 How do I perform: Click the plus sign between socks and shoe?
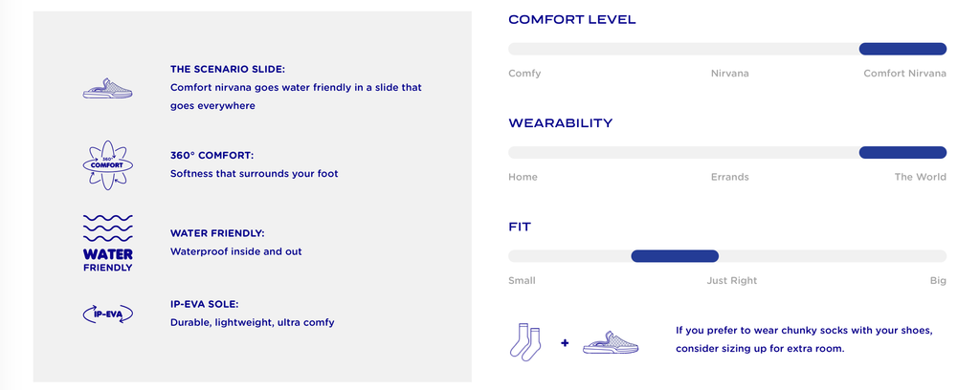pyautogui.click(x=565, y=341)
